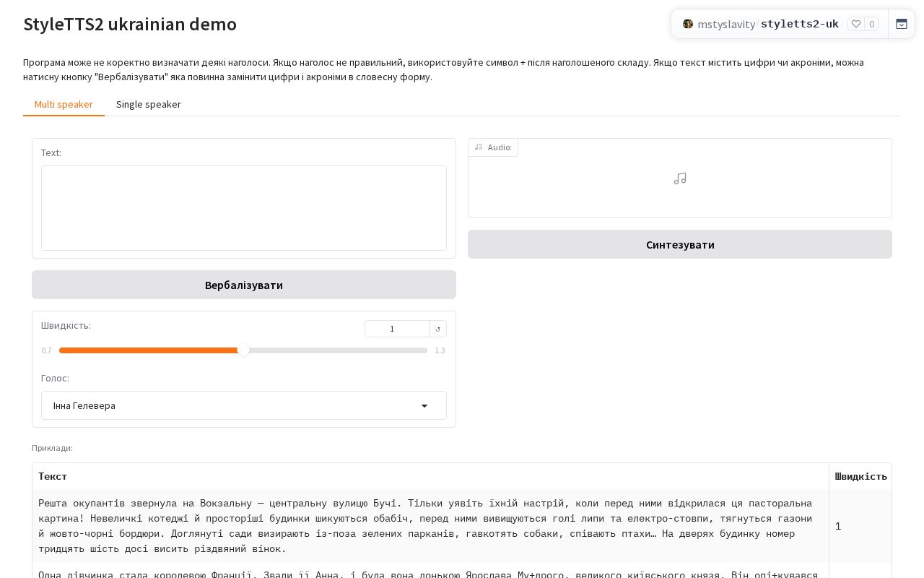Image resolution: width=924 pixels, height=578 pixels.
Task: Click the likes count showing 0
Action: (872, 24)
